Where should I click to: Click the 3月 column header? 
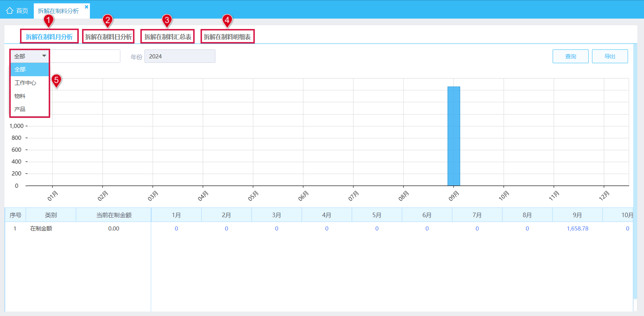[277, 215]
